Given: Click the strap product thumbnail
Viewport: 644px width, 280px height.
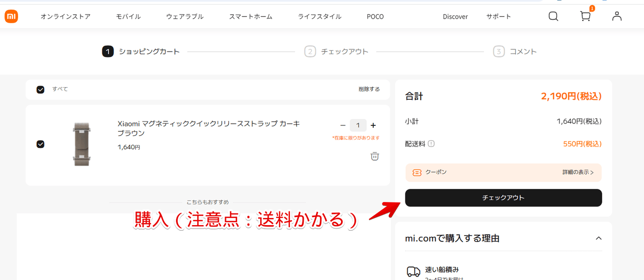Looking at the screenshot, I should click(81, 144).
